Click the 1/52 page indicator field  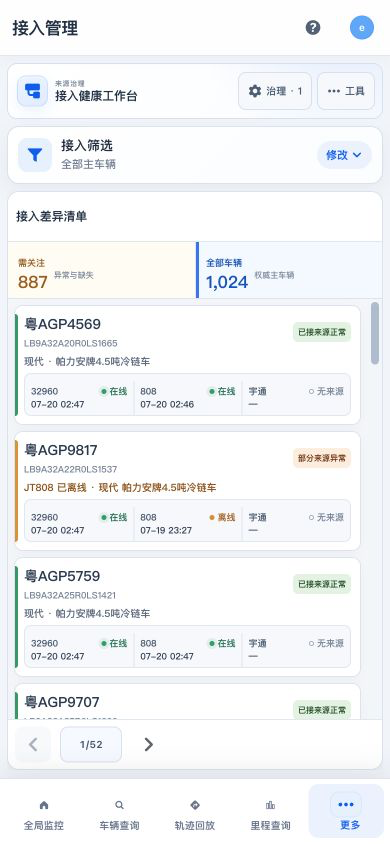91,744
